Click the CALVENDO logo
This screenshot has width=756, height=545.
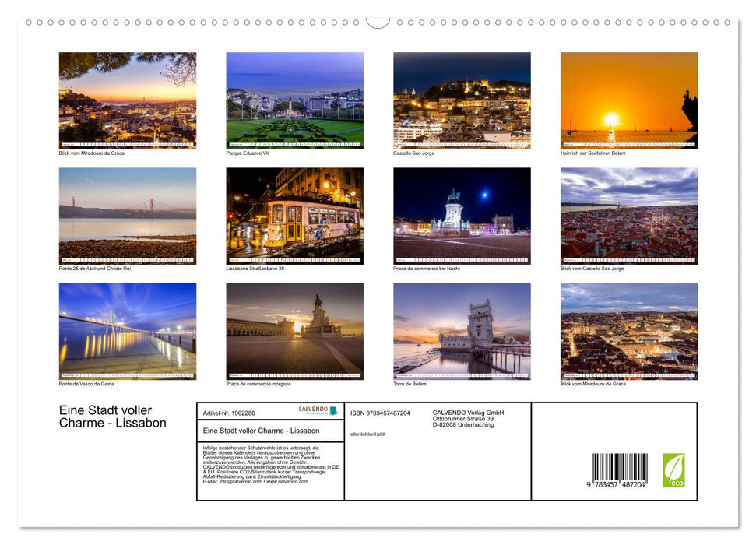click(318, 410)
